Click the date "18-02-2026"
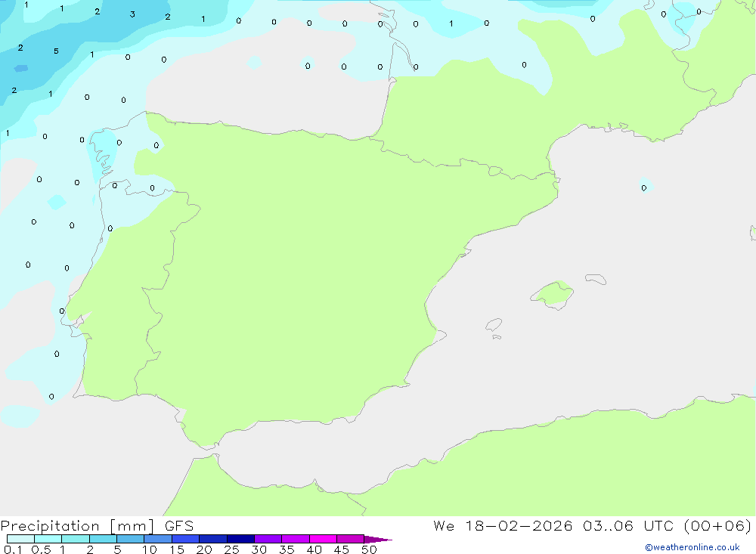 pos(519,526)
